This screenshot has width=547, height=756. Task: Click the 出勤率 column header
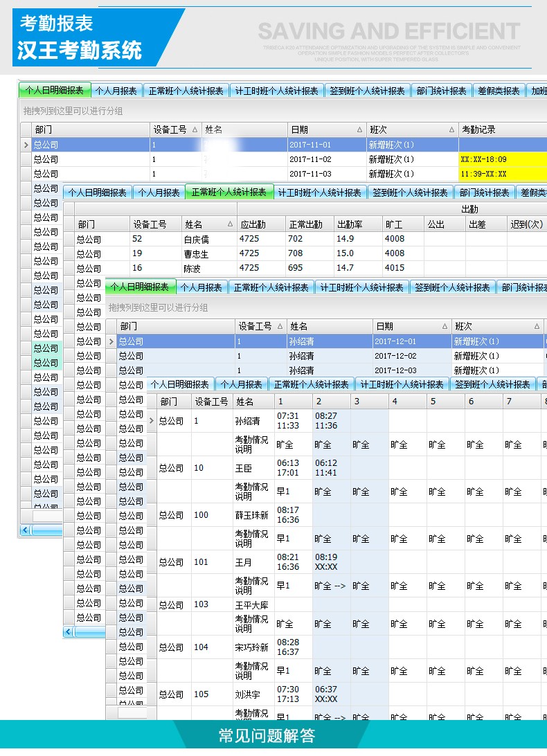pyautogui.click(x=357, y=224)
